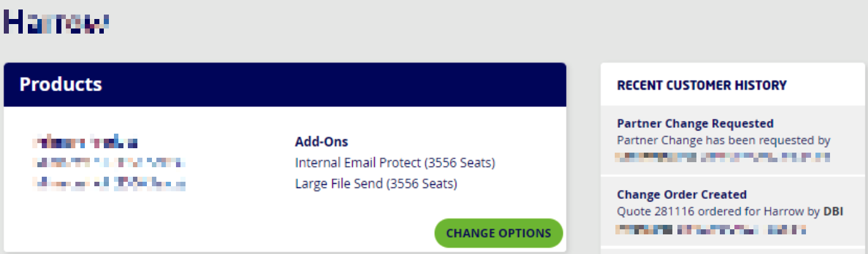Click 'Partner Change has been requested by' text
Viewport: 868px width, 254px height.
(723, 140)
